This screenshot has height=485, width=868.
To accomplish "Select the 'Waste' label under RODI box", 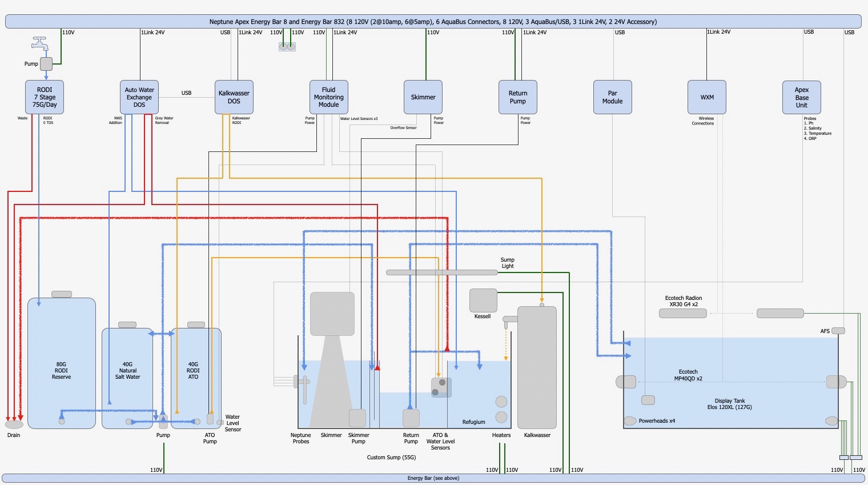I will coord(22,118).
